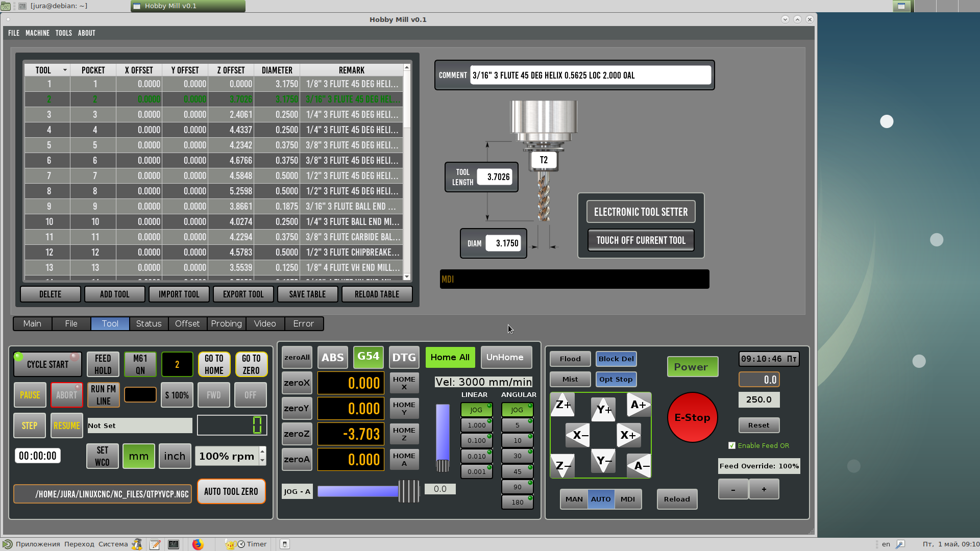Jog the Z- axis arrow
The width and height of the screenshot is (980, 551).
click(x=563, y=465)
